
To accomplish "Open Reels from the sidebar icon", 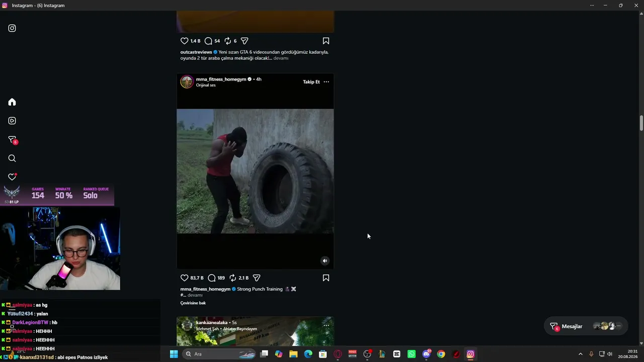I will pos(12,121).
